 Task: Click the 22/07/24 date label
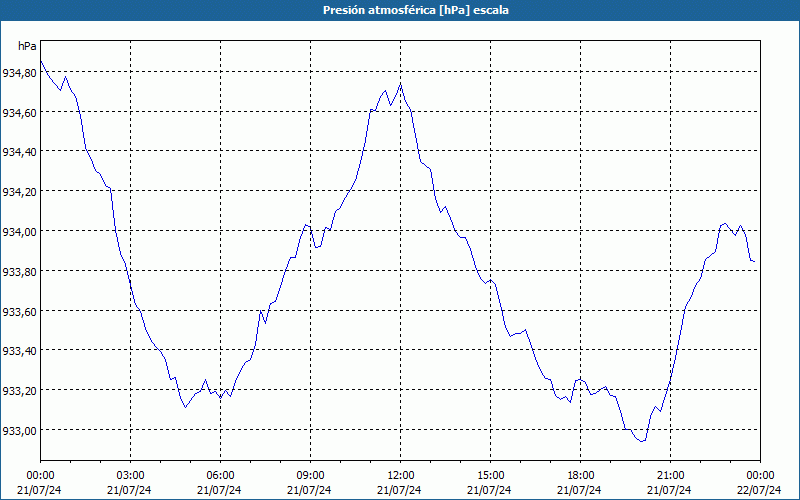[x=760, y=490]
